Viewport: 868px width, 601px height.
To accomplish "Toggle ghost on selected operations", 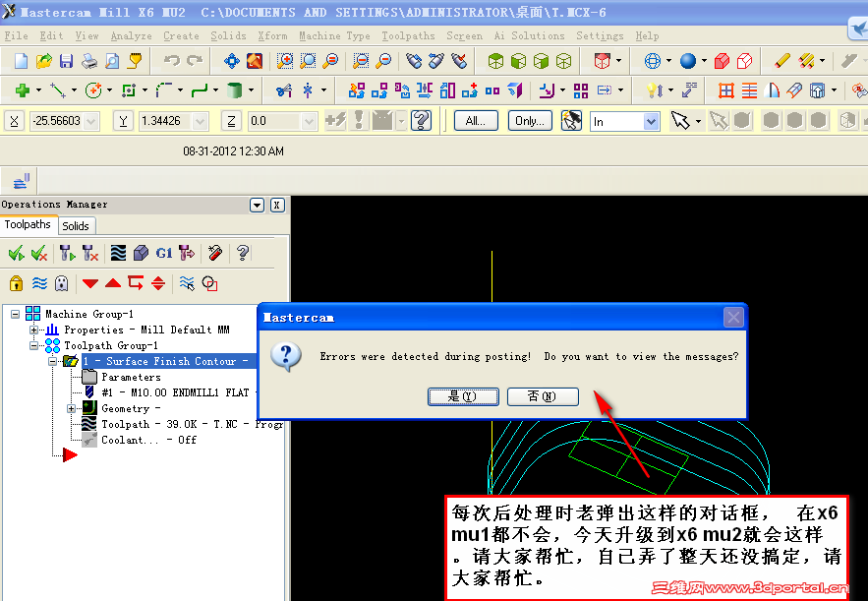I will (61, 283).
